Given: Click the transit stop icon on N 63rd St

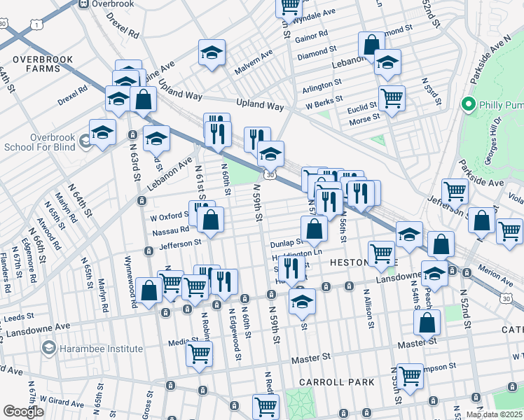Looking at the screenshot, I should (x=132, y=135).
